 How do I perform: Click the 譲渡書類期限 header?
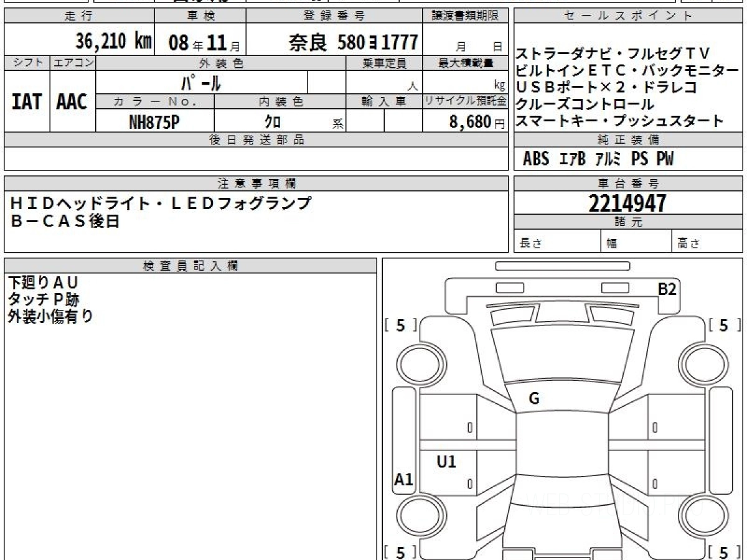pos(466,16)
